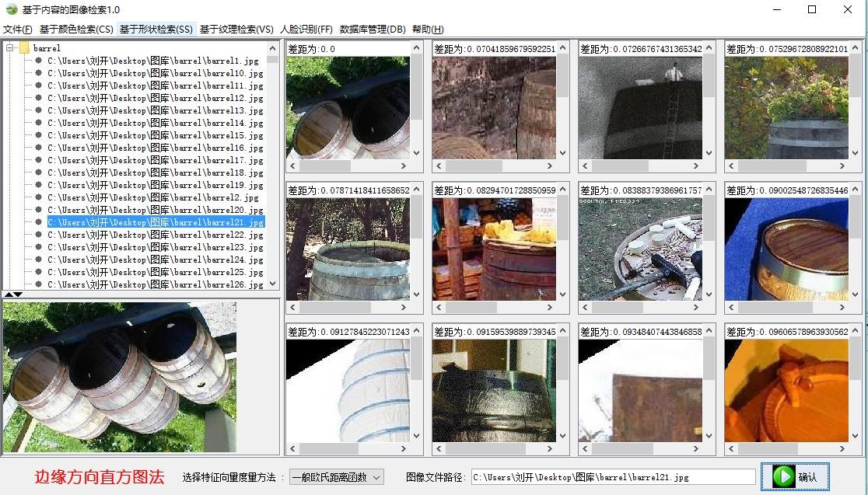Viewport: 868px width, 495px height.
Task: Click result image with 差距为:0.0752967
Action: tap(786, 107)
